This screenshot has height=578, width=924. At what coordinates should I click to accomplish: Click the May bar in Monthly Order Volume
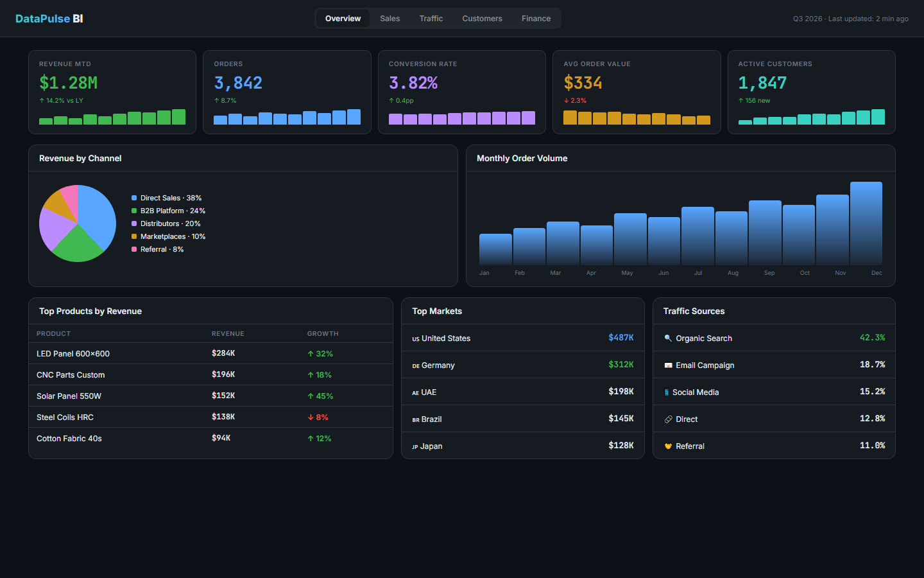point(630,239)
